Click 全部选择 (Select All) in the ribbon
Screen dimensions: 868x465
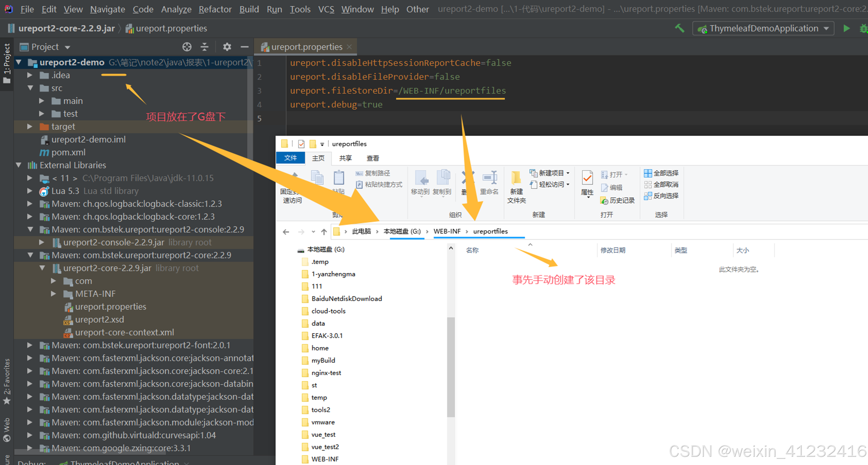click(661, 173)
